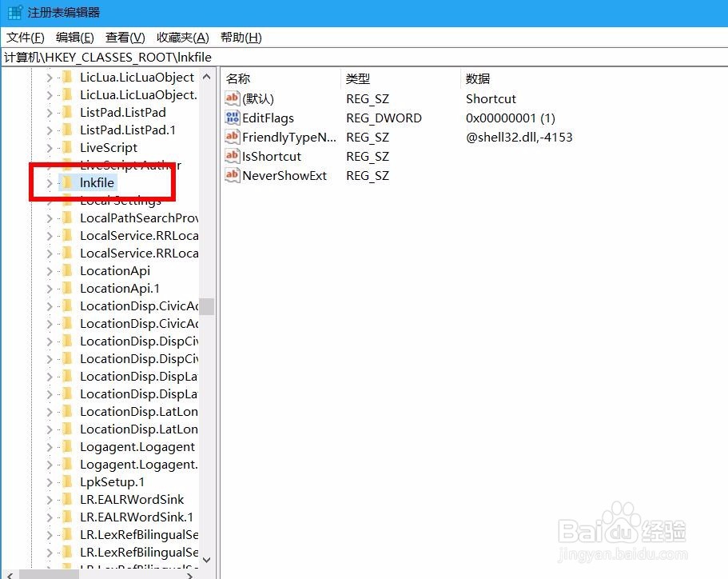
Task: Expand the ListPad.ListPad key
Action: (x=50, y=112)
